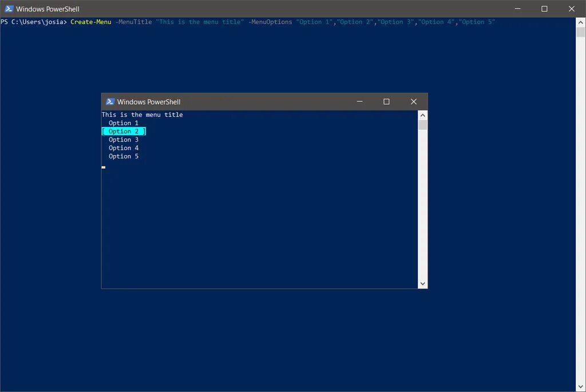Click the Option 5 menu line
The height and width of the screenshot is (392, 586).
tap(124, 156)
